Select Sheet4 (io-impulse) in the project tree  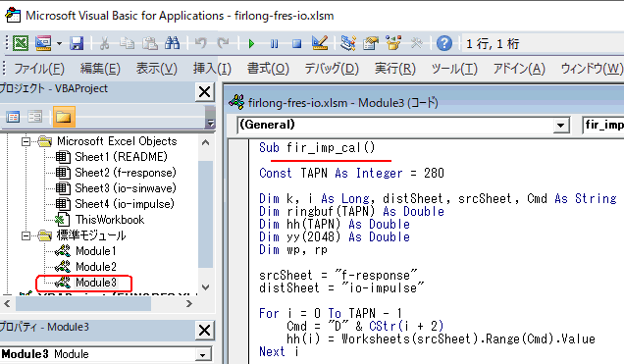click(x=125, y=204)
